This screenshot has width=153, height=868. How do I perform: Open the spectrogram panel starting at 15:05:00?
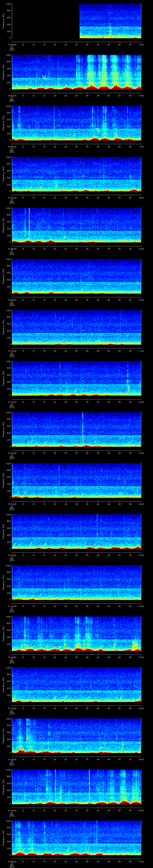(x=77, y=72)
